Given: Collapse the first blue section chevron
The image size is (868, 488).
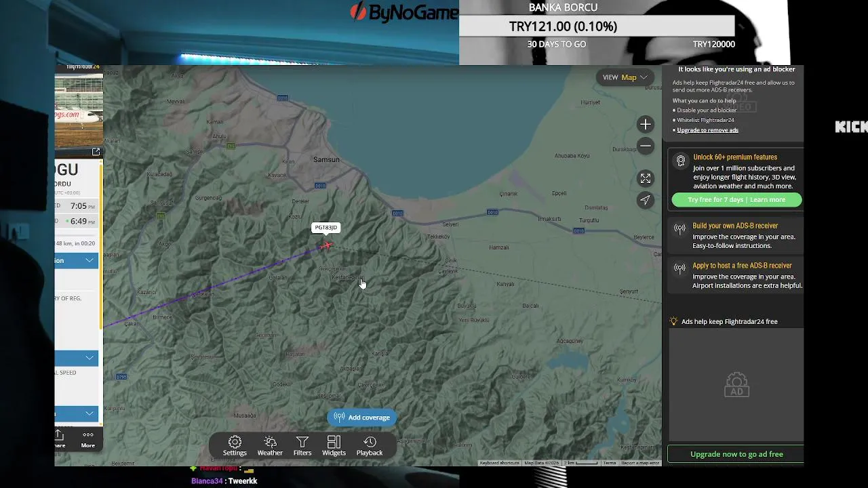Looking at the screenshot, I should click(90, 260).
